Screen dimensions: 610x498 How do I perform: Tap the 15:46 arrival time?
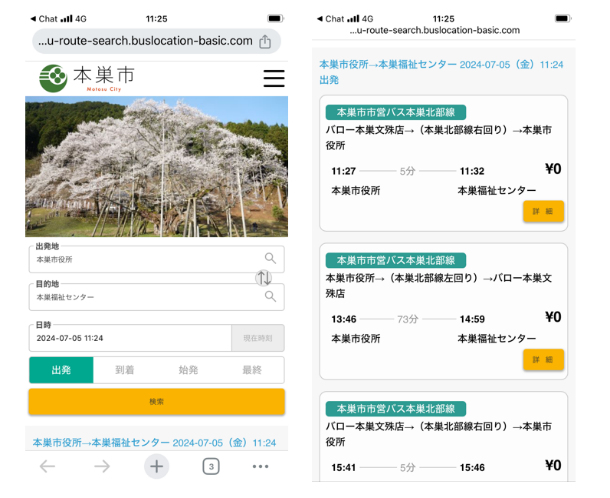click(472, 468)
